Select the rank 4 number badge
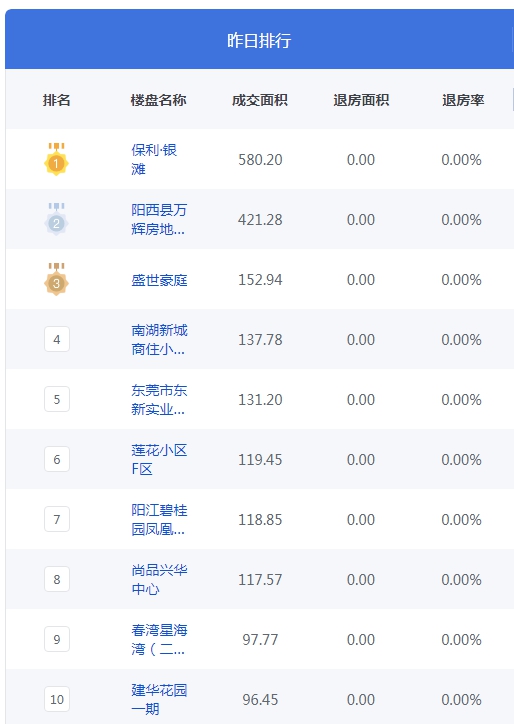This screenshot has height=724, width=514. pyautogui.click(x=57, y=339)
